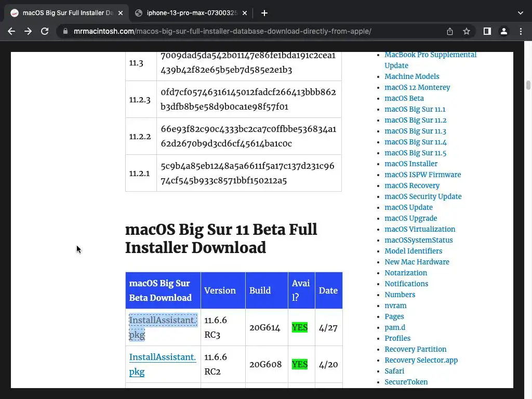Open nvram link
The image size is (532, 399).
click(395, 305)
